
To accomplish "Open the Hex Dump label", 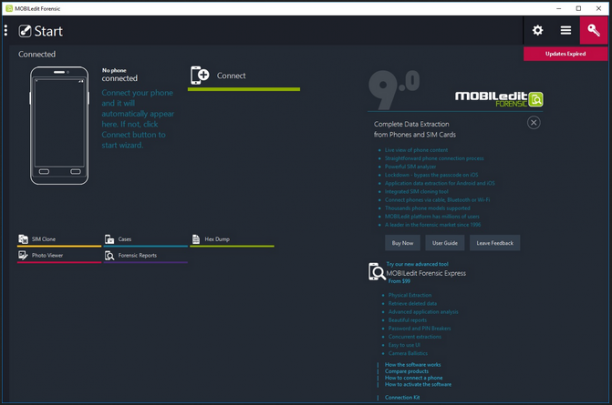I will point(217,239).
